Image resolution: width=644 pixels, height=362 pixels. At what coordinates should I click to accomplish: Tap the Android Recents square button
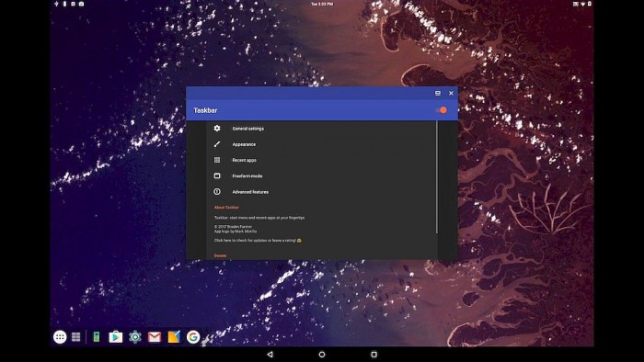coord(374,355)
